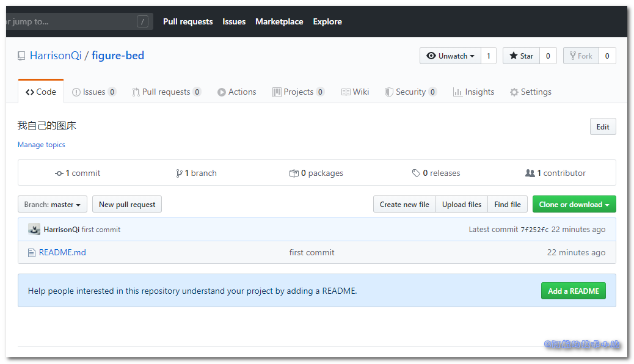Click the README.md file icon
The image size is (634, 364).
click(32, 253)
